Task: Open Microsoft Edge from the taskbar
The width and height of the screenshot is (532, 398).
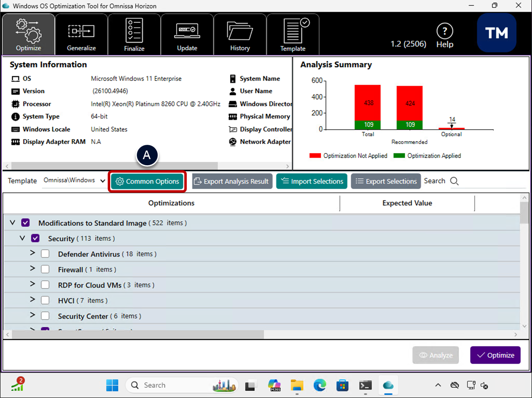Action: point(319,385)
